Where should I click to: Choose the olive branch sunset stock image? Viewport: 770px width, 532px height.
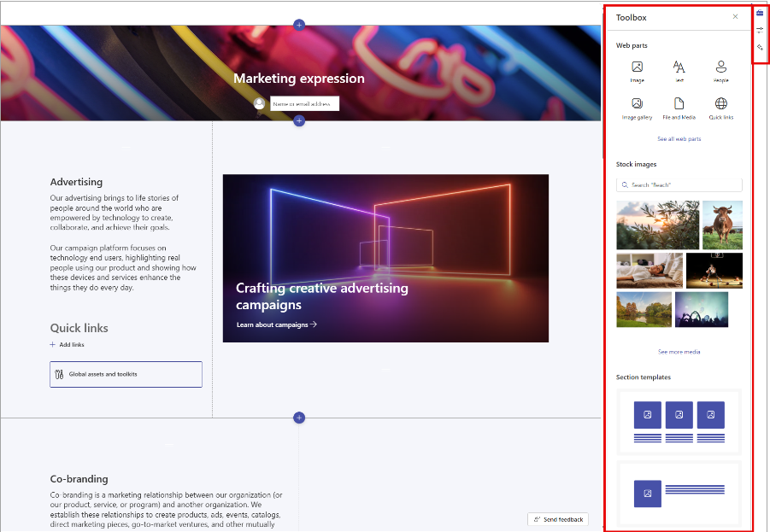[x=657, y=225]
